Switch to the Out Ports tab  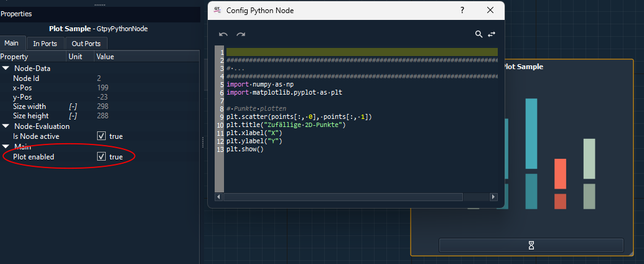point(86,44)
